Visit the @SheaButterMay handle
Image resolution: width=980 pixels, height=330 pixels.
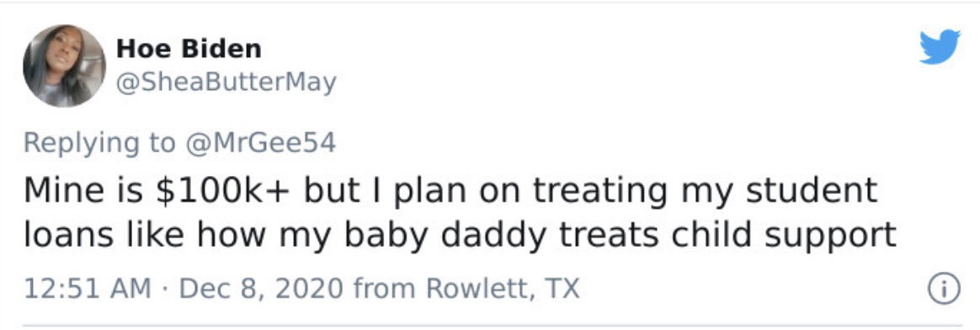(x=226, y=82)
